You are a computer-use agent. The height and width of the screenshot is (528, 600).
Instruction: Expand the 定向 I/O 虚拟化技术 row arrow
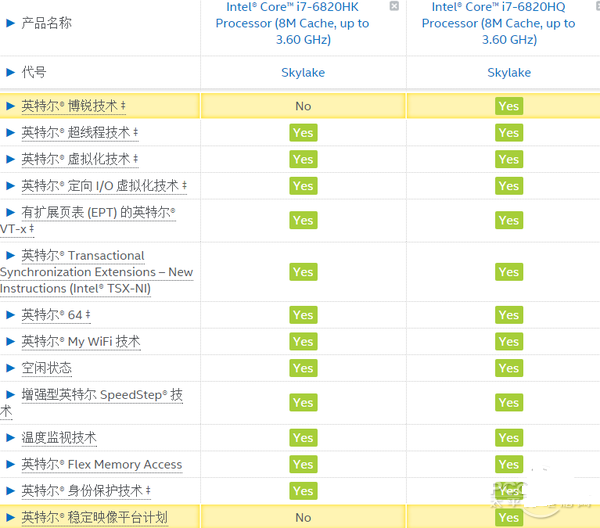click(10, 186)
